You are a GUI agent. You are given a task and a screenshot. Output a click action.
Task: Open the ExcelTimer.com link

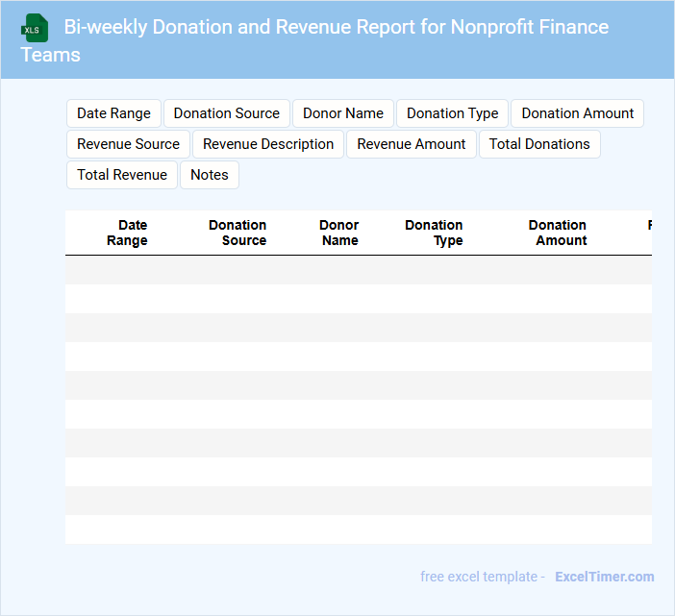point(604,577)
